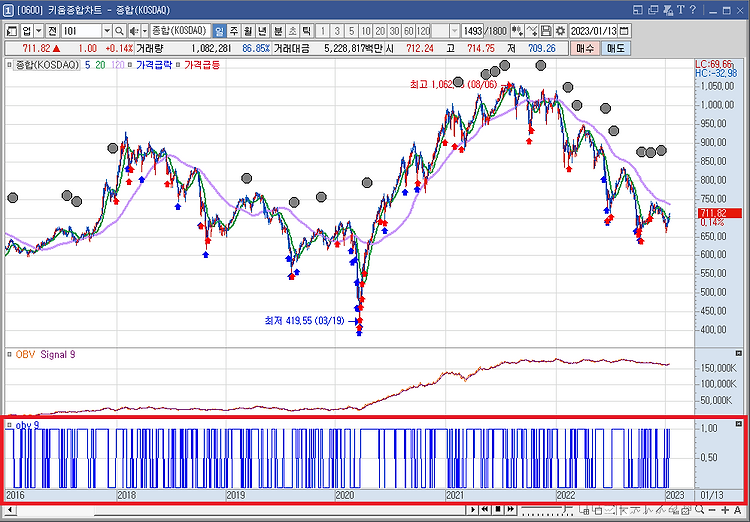The image size is (750, 522).
Task: Click the bar count field 1493
Action: coord(473,31)
